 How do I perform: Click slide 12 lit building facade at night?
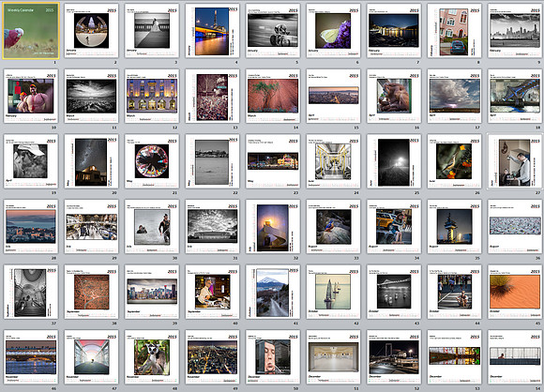[152, 96]
